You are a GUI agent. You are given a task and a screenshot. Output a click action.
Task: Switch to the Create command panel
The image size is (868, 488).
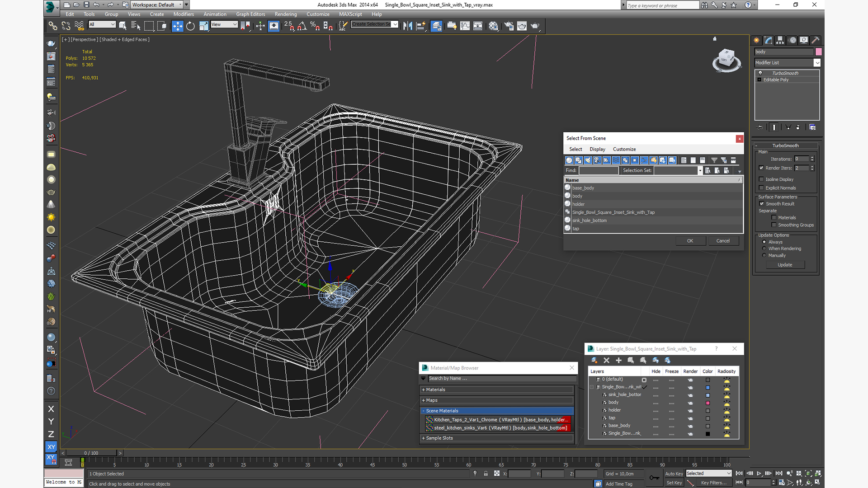(x=756, y=40)
